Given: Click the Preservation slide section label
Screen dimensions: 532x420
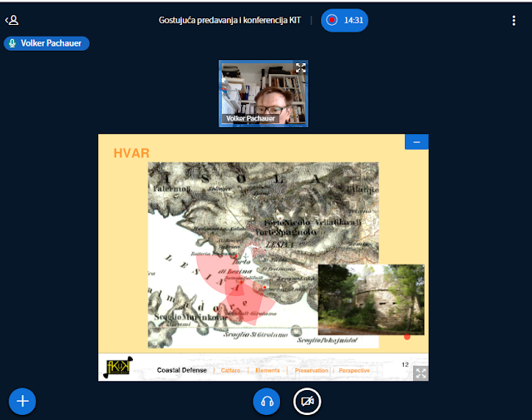Looking at the screenshot, I should click(312, 370).
